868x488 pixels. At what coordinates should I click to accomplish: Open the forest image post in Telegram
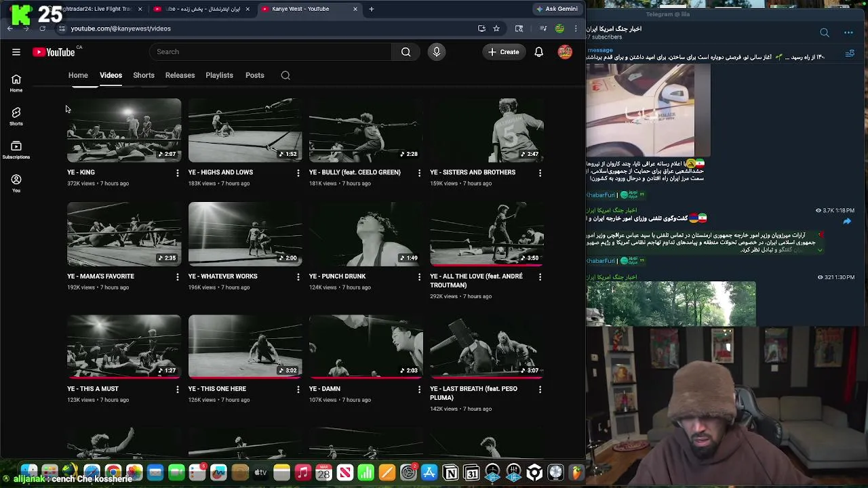tap(671, 304)
